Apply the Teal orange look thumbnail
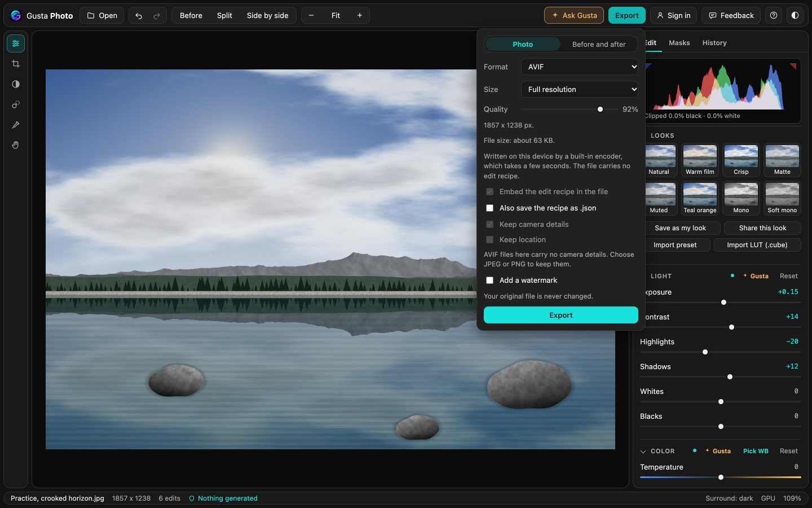 [700, 198]
